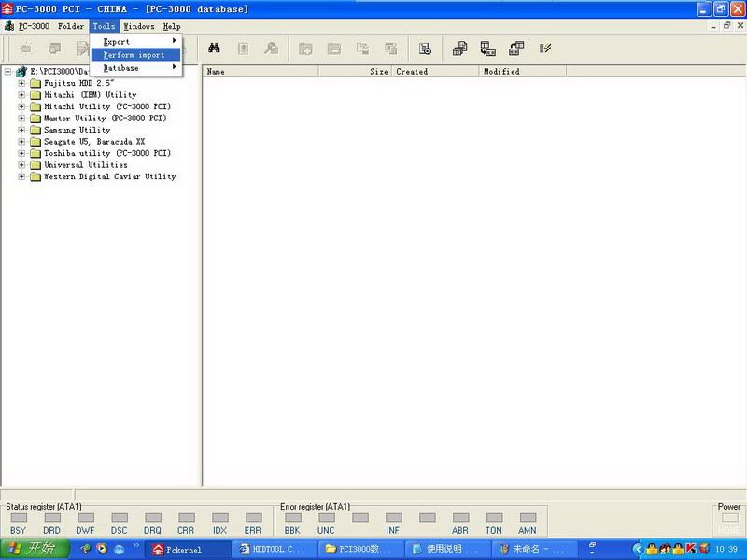Click the database root icon beside E:\PCI3000
The width and height of the screenshot is (747, 560).
tap(21, 72)
